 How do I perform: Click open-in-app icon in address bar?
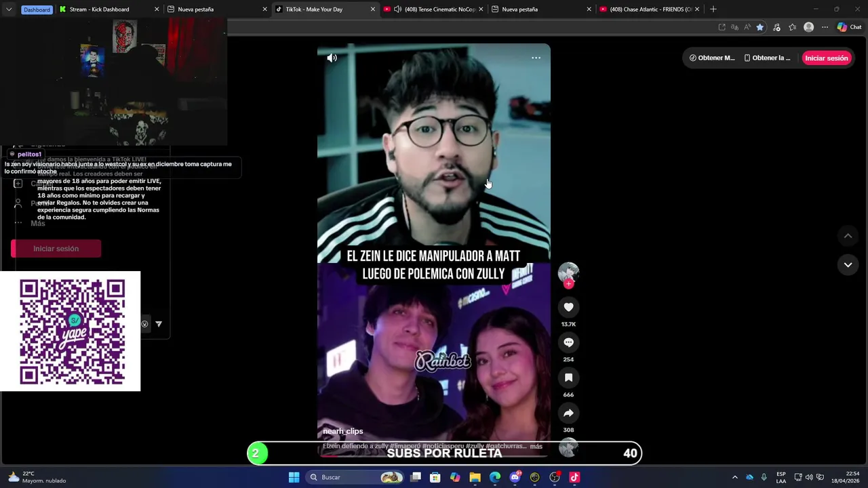722,27
